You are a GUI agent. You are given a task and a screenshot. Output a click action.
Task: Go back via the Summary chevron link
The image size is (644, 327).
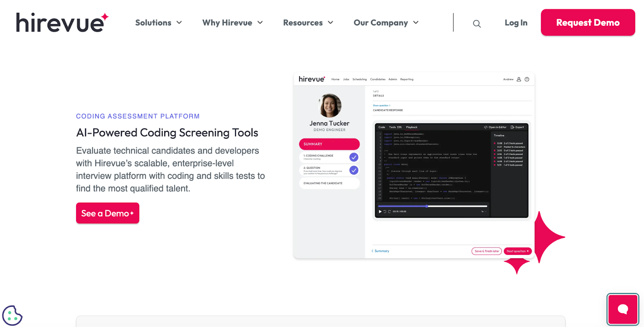(380, 251)
